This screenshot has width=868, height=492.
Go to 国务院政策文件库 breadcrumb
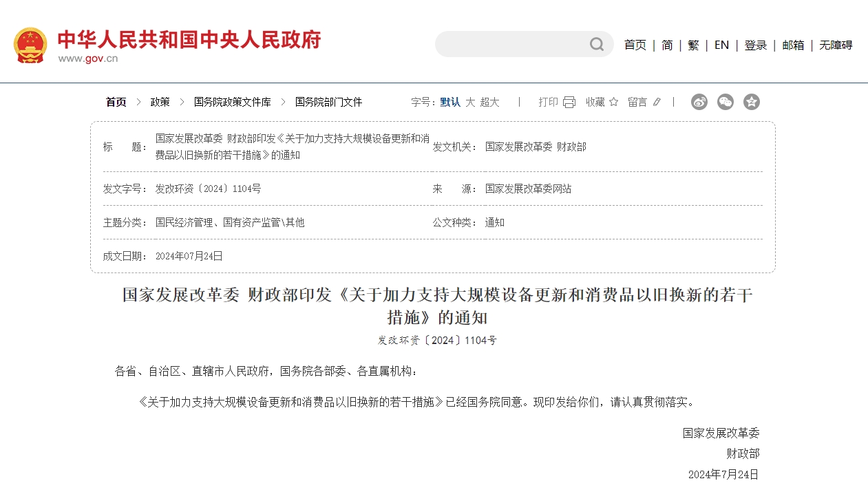click(x=232, y=102)
